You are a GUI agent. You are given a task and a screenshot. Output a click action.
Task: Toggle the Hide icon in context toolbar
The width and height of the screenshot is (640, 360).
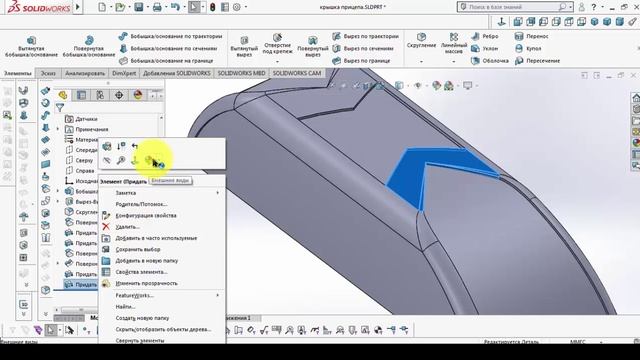click(107, 160)
